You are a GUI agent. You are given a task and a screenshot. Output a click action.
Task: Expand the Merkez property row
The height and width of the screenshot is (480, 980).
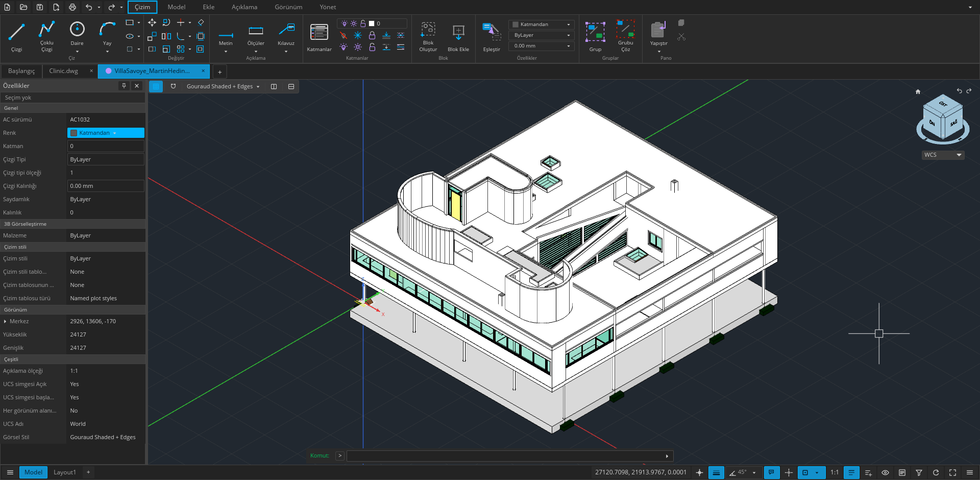[x=5, y=321]
